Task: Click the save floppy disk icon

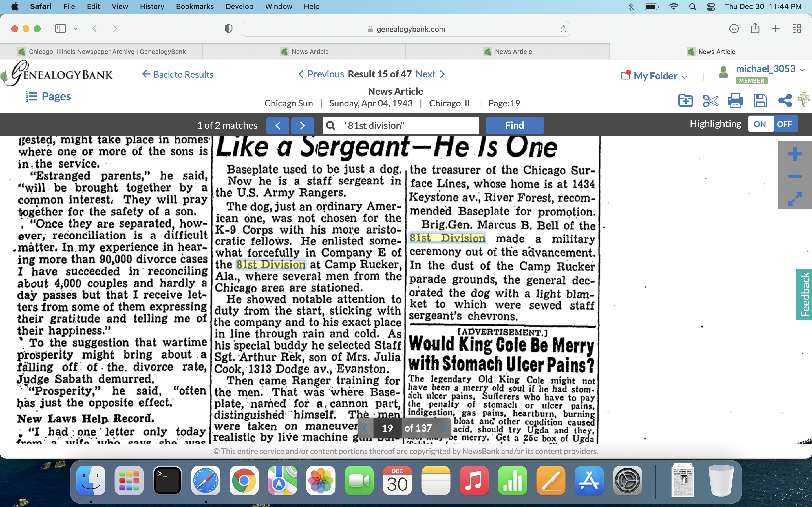Action: point(760,101)
